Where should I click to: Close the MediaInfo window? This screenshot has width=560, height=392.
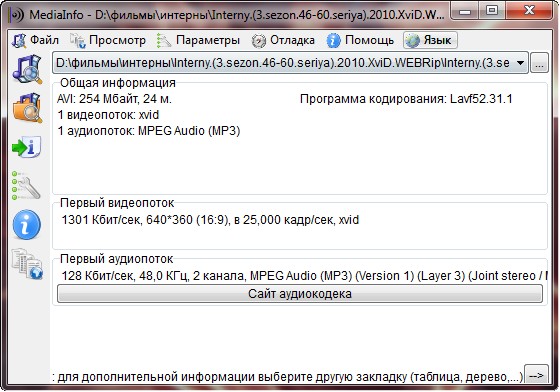pyautogui.click(x=529, y=11)
